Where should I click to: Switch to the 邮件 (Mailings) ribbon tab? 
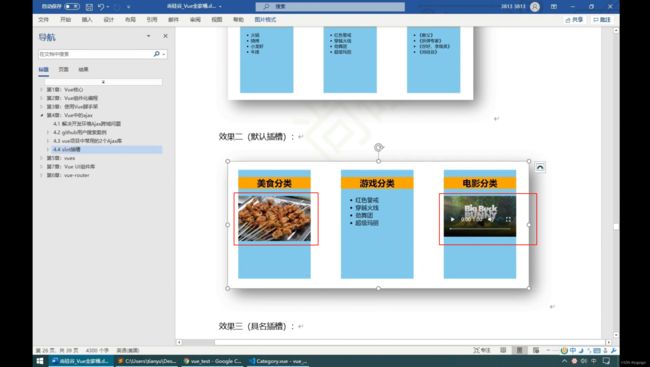point(173,19)
